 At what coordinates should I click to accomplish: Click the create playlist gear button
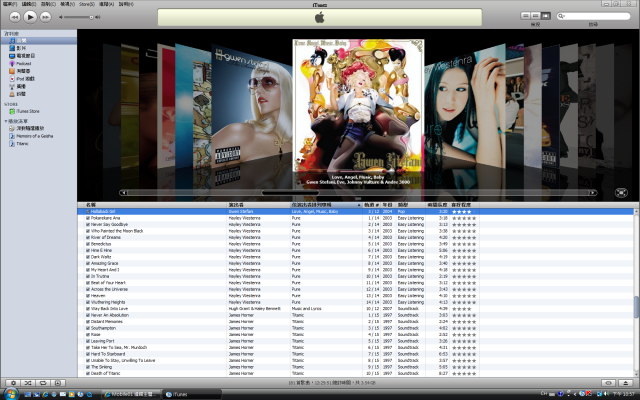click(13, 383)
